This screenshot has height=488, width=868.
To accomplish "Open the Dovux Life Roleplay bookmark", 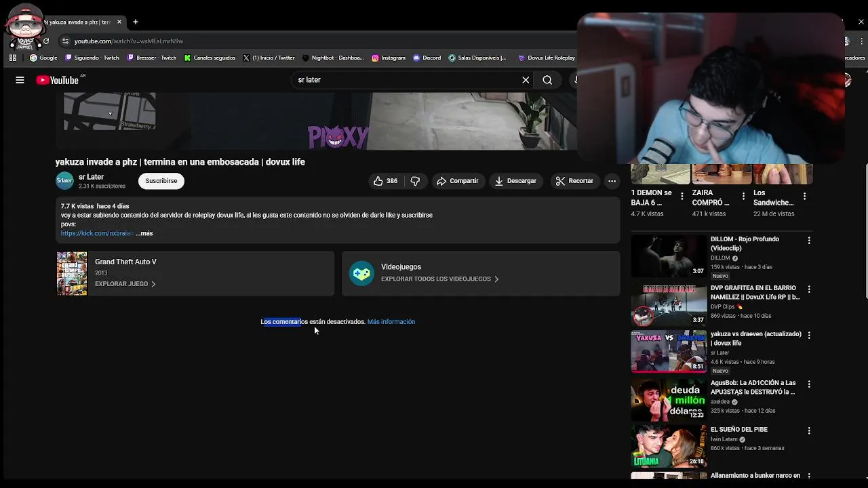I will [547, 58].
